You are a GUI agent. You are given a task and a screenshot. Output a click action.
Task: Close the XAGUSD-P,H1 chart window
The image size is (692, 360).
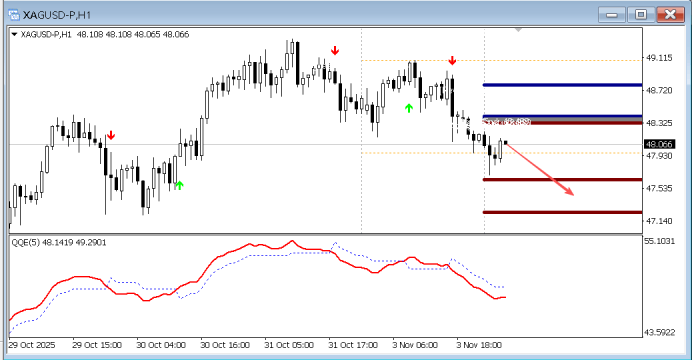[x=670, y=15]
